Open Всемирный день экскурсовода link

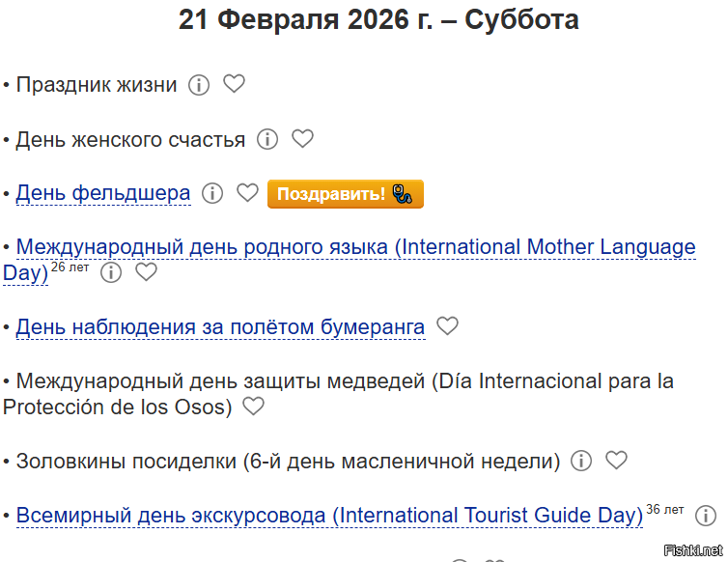click(329, 515)
